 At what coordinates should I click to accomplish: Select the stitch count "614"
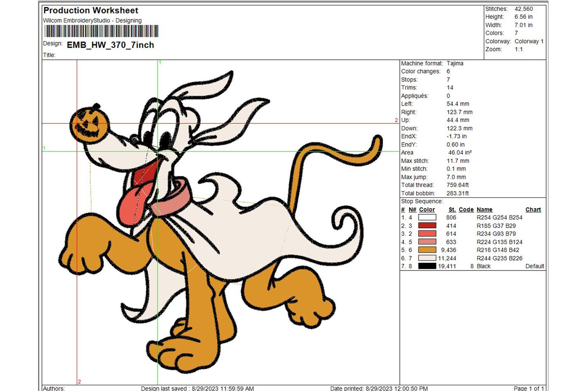tap(451, 234)
